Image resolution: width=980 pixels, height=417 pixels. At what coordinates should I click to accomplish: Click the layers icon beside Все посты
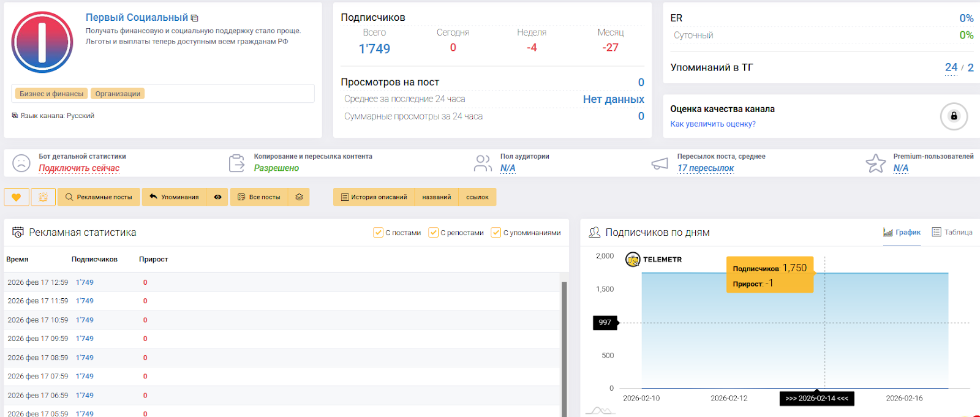click(299, 197)
